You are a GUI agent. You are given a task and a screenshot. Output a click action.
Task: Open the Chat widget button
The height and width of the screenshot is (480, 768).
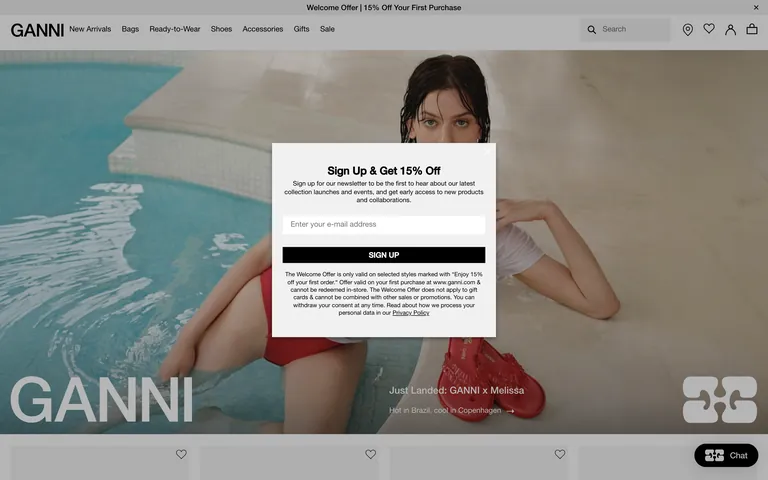[726, 456]
